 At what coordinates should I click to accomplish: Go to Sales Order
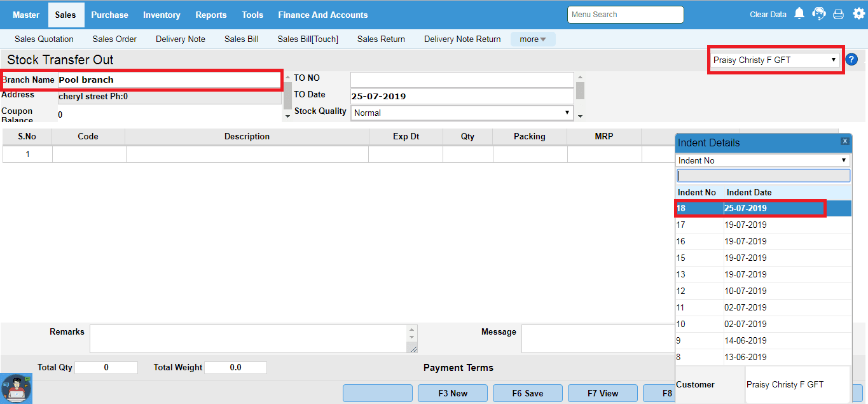tap(114, 39)
